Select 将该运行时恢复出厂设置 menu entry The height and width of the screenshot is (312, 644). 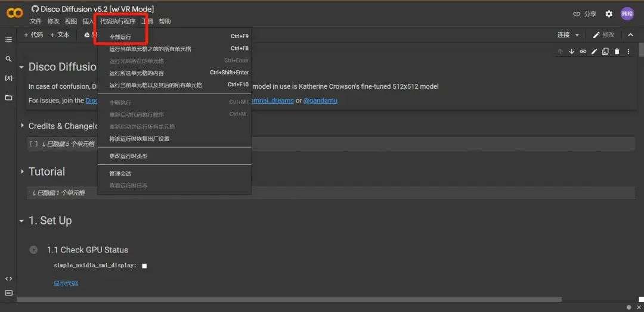tap(175, 139)
